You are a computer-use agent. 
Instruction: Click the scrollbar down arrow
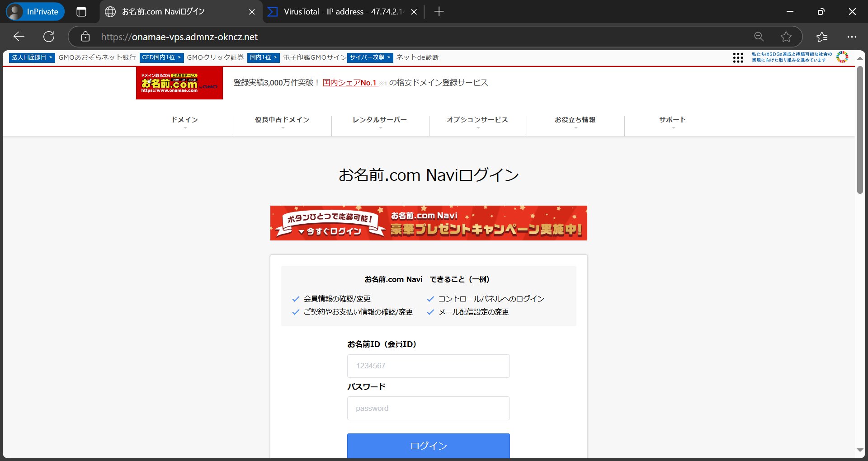click(860, 450)
